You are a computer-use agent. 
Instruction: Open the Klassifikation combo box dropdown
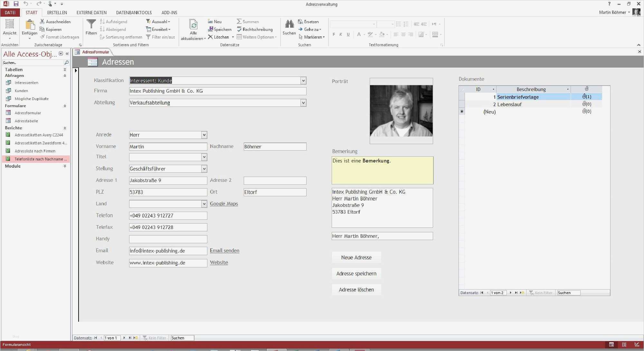(x=303, y=81)
